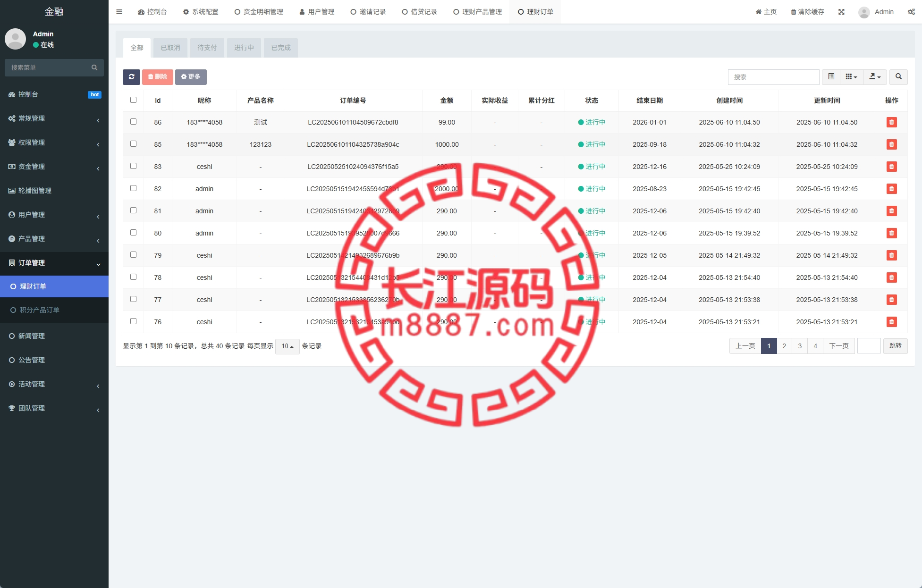Viewport: 922px width, 588px height.
Task: Switch to 待支付 filter tab
Action: point(207,48)
